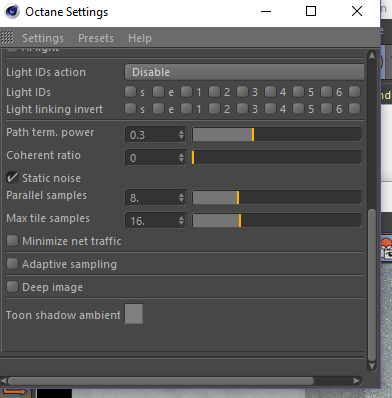Toggle Light linking invert checkbox 5
The image size is (392, 398).
click(298, 108)
